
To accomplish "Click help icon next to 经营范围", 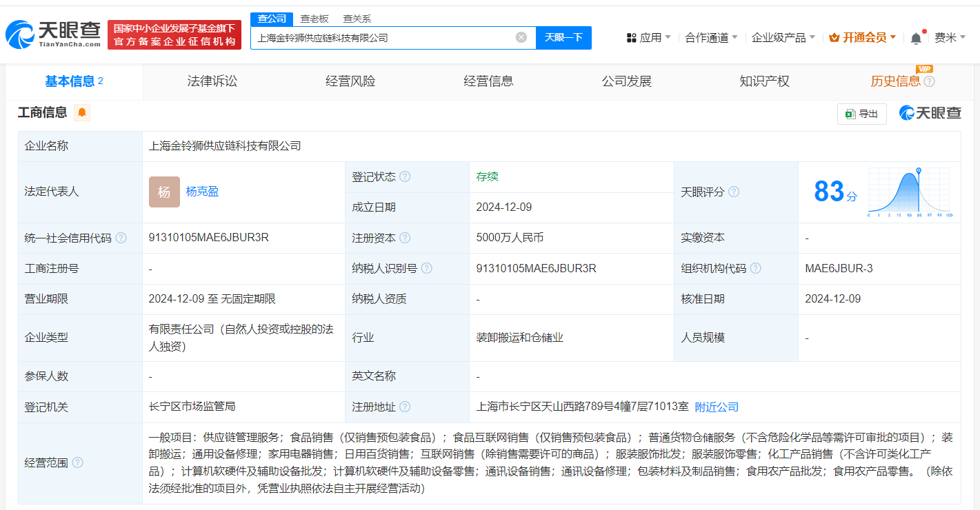I will click(x=77, y=462).
